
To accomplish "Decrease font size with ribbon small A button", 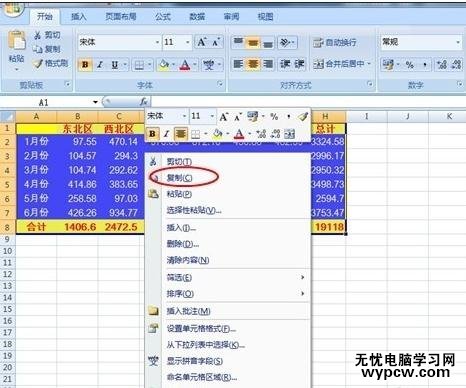I will click(216, 42).
